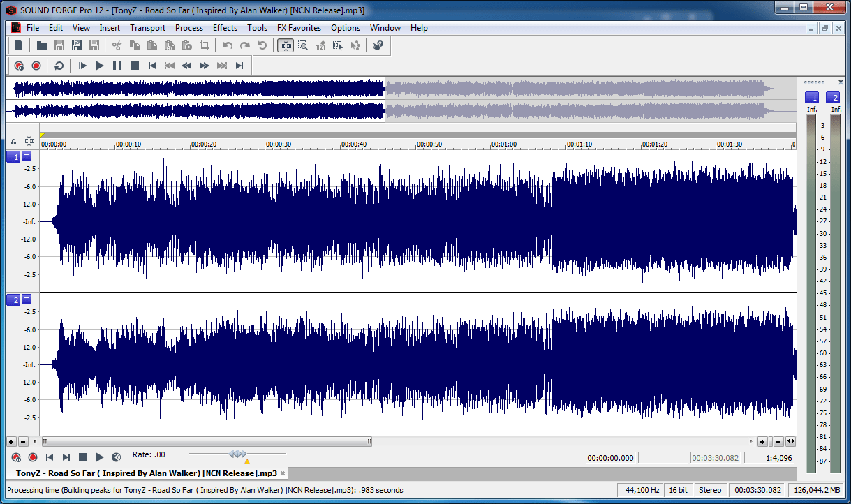Create a new file with the New icon

click(19, 45)
